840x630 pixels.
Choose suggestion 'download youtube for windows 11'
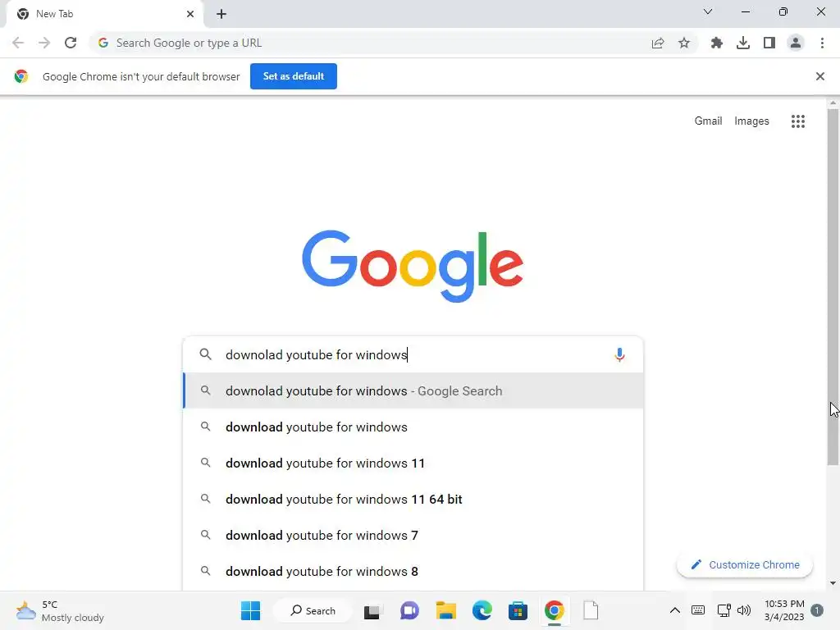(413, 463)
